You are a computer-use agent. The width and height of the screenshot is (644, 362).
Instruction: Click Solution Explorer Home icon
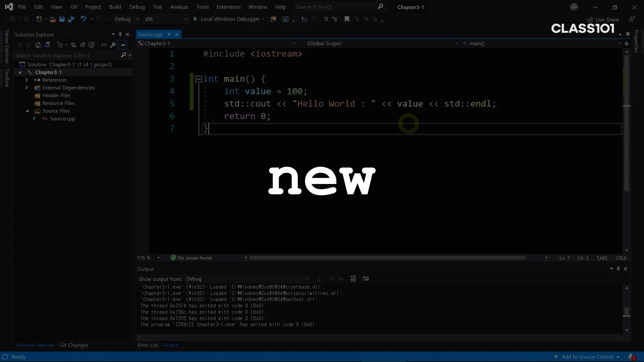click(x=38, y=45)
